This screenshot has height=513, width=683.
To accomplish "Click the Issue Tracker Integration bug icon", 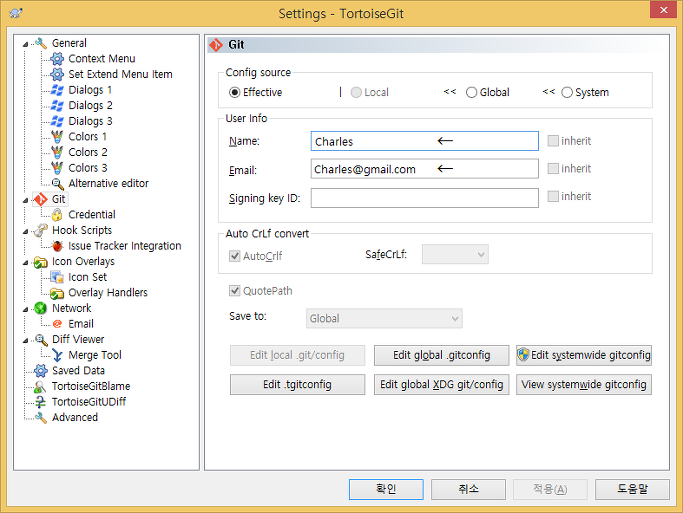I will tap(57, 246).
